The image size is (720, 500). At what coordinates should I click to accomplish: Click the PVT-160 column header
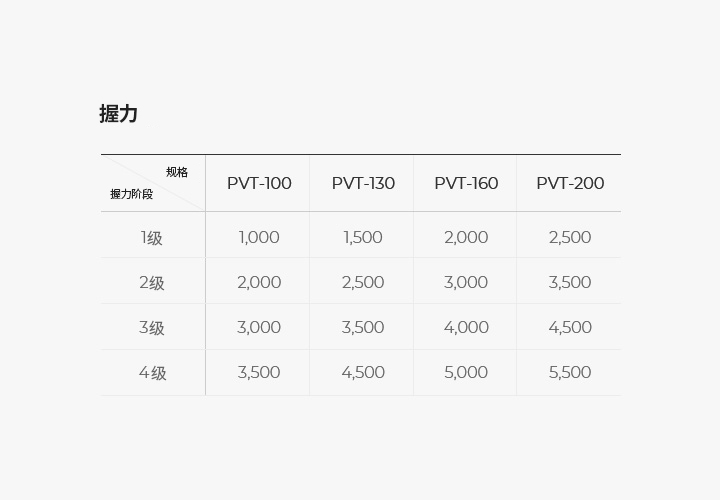coord(466,183)
